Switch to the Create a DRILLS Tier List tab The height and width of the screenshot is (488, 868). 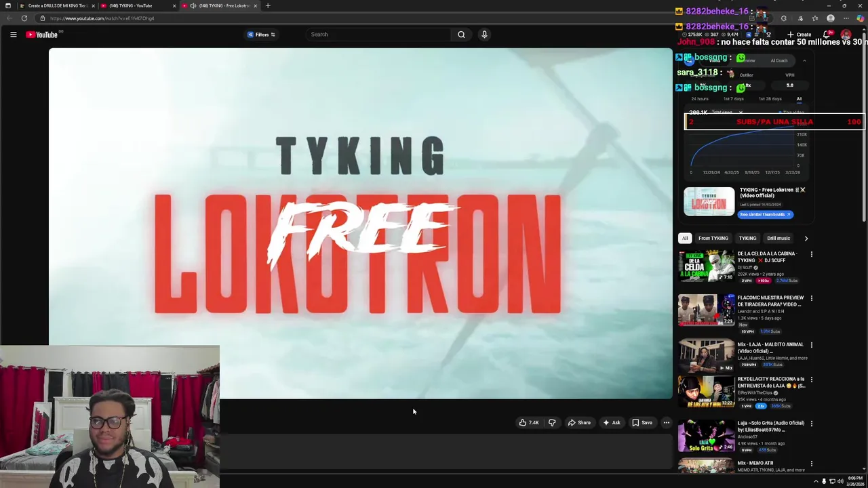coord(57,5)
